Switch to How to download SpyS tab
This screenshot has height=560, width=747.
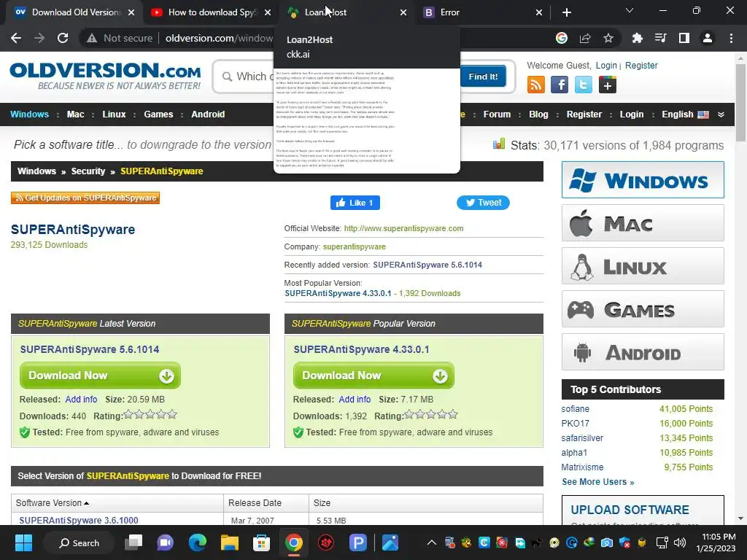(x=209, y=12)
